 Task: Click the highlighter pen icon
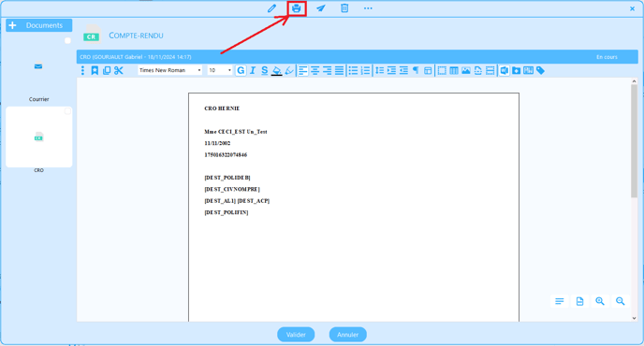coord(289,70)
